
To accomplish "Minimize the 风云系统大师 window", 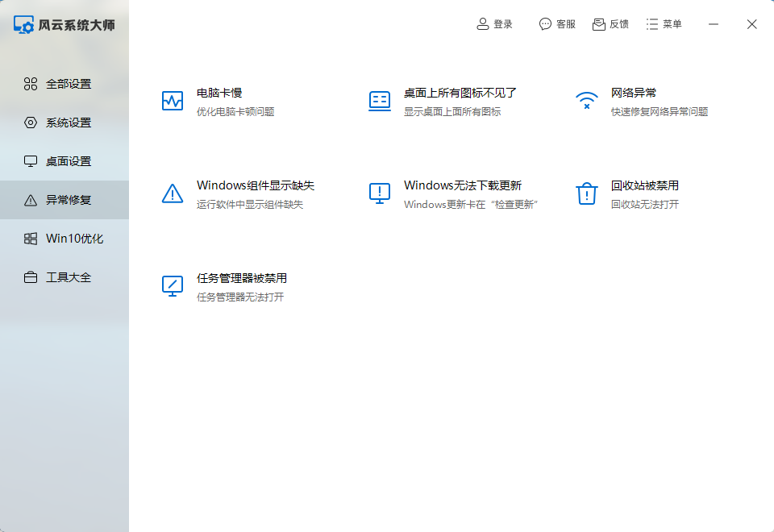I will [x=714, y=24].
